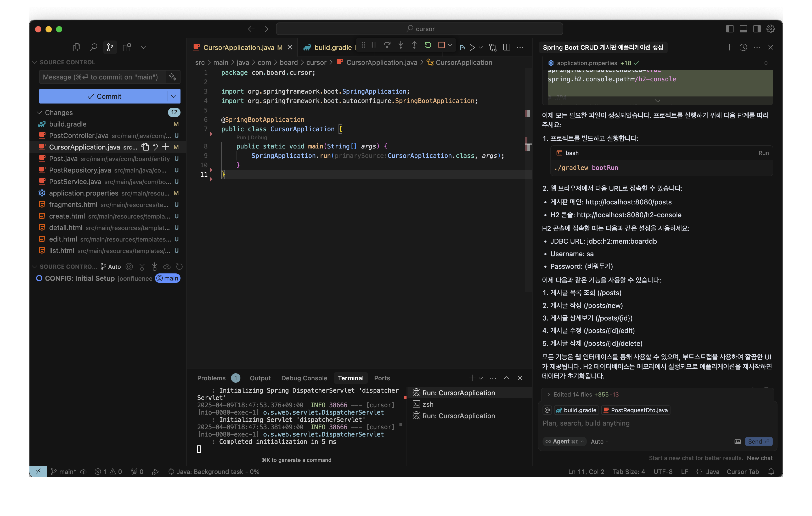Split the editor right
The width and height of the screenshot is (812, 516).
pos(506,48)
